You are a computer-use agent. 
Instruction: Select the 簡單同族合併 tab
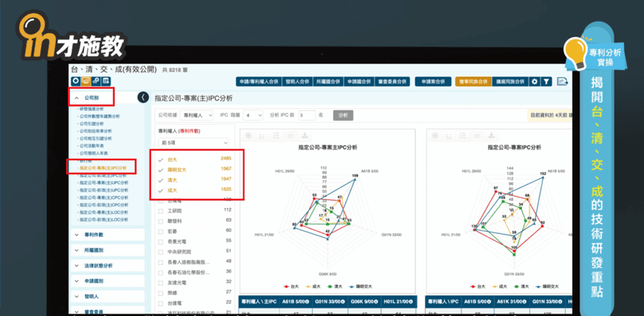click(473, 81)
